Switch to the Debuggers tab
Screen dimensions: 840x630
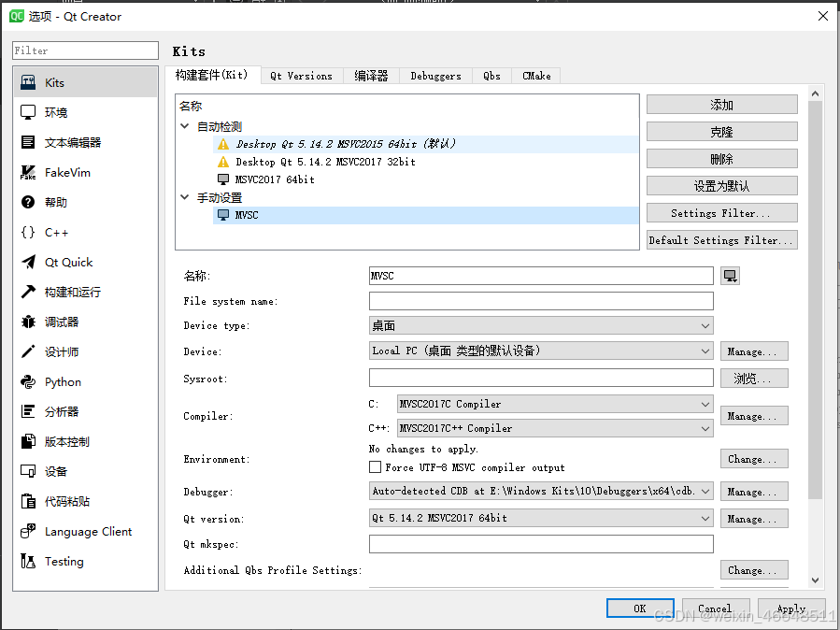(435, 76)
